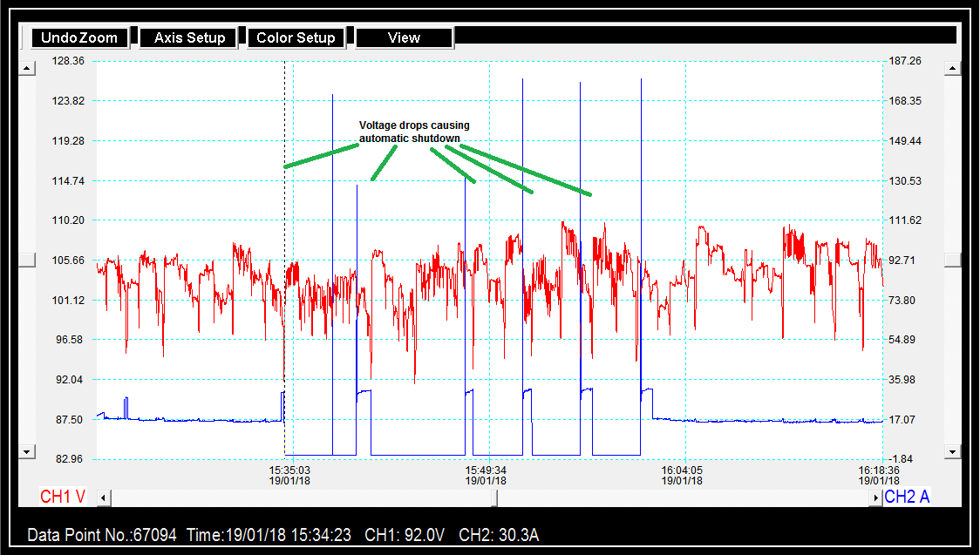Click the Undo Zoom button
The height and width of the screenshot is (555, 980).
coord(79,38)
